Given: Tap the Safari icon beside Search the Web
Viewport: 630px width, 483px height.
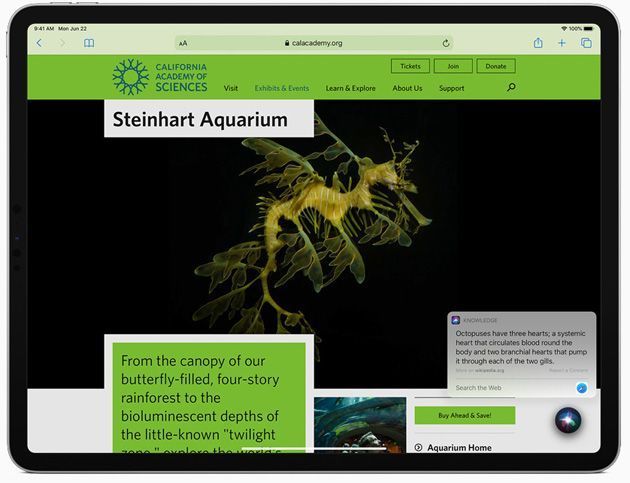Looking at the screenshot, I should point(581,387).
